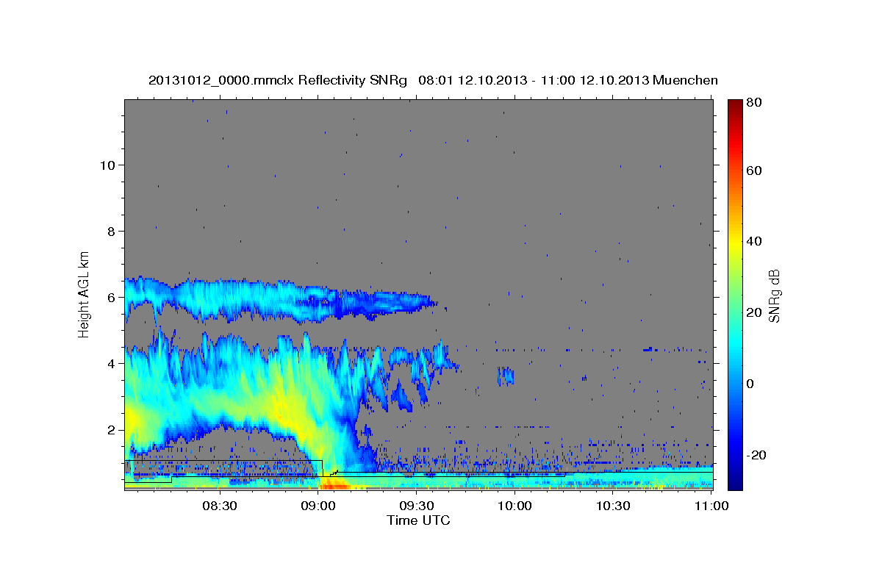This screenshot has width=882, height=588.
Task: Click the colorbar value 60
Action: click(755, 171)
